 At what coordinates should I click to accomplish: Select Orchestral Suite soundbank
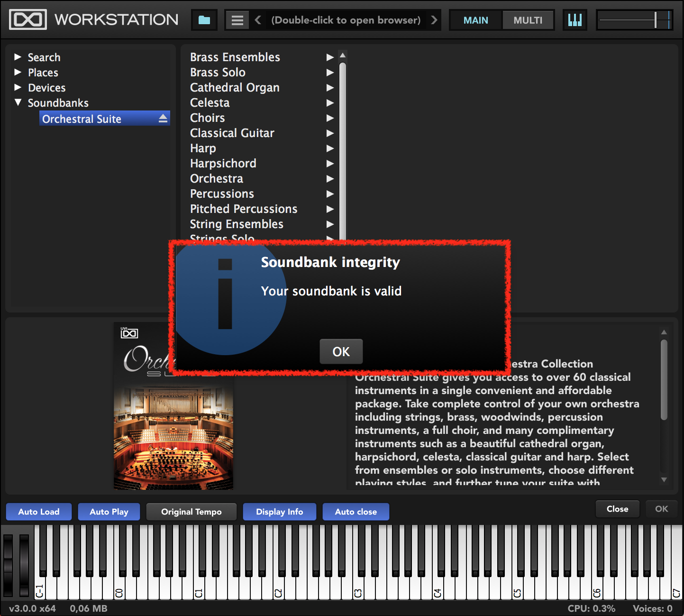tap(104, 119)
